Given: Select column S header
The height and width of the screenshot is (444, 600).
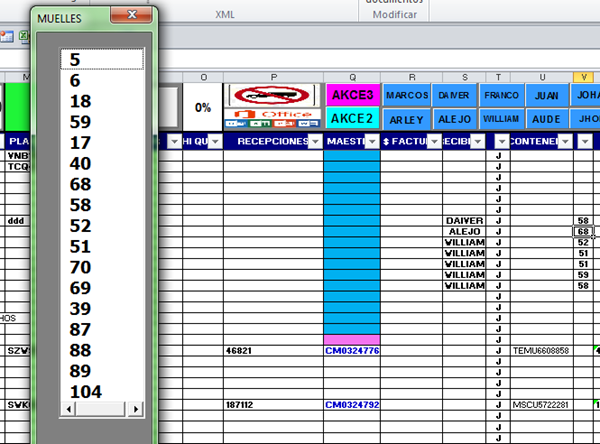Looking at the screenshot, I should coord(465,77).
